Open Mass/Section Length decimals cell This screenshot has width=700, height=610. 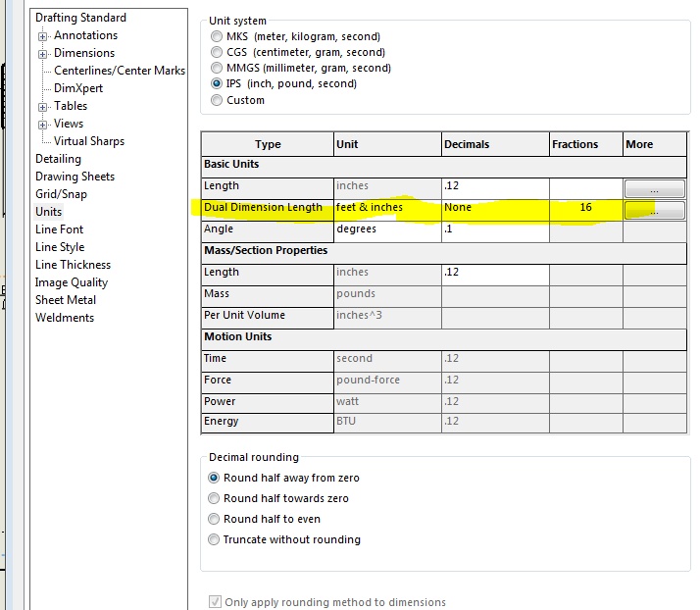[495, 275]
